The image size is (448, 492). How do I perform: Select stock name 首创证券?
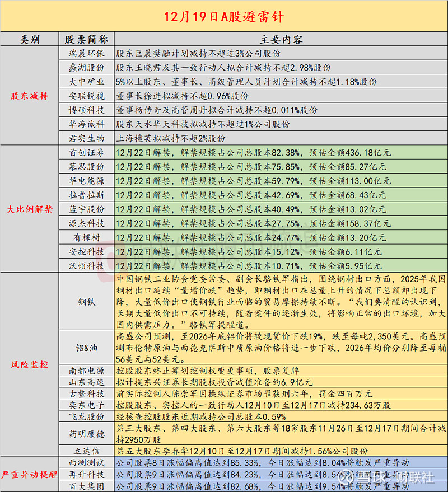click(x=86, y=152)
